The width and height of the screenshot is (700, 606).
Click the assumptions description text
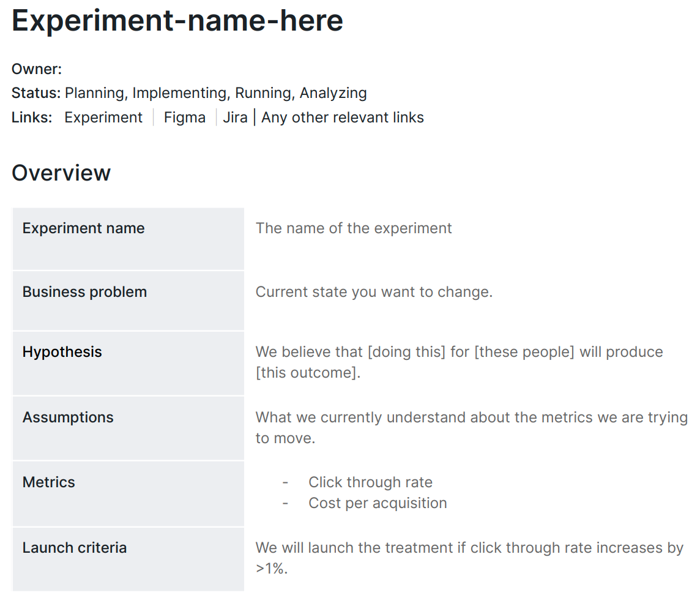pos(471,428)
